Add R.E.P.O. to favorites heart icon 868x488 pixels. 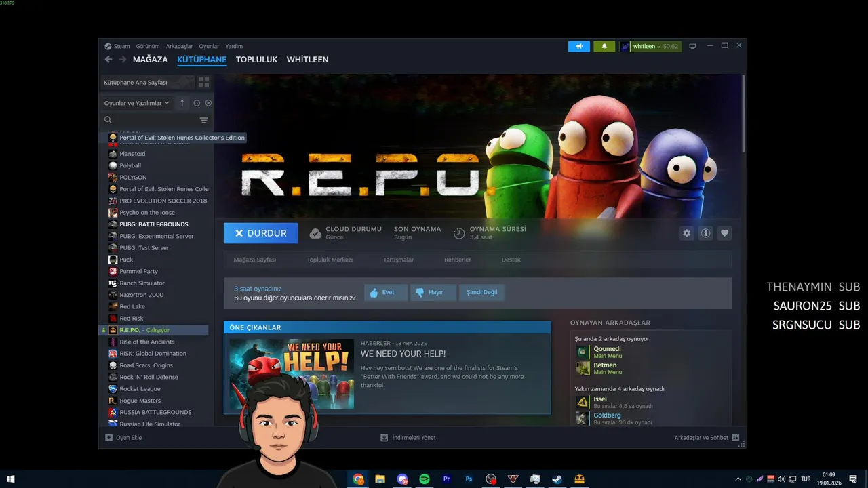(x=724, y=233)
